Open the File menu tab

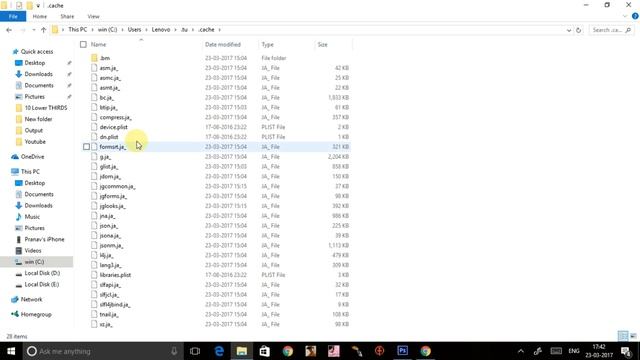click(x=13, y=16)
